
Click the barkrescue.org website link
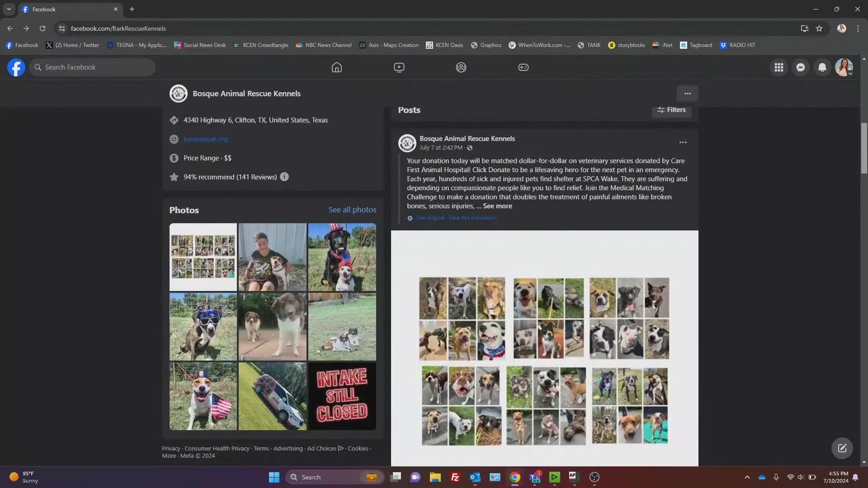tap(205, 138)
